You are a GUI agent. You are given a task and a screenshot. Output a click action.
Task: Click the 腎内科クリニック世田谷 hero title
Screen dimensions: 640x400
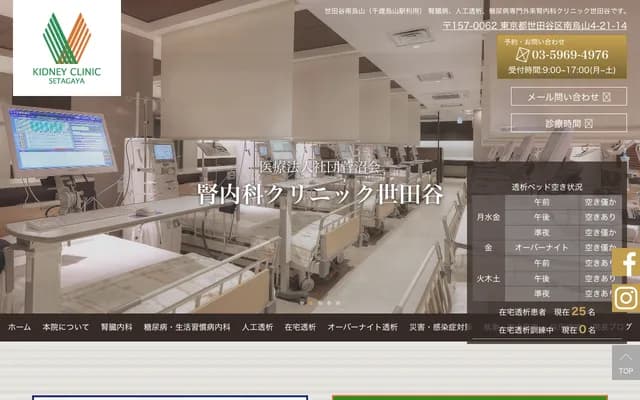[320, 194]
